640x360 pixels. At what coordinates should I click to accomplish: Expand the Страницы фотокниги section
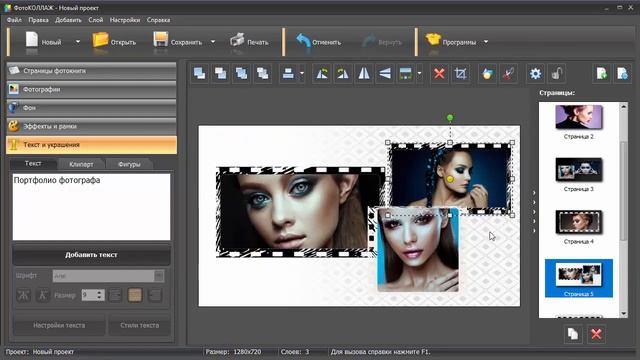pos(91,71)
